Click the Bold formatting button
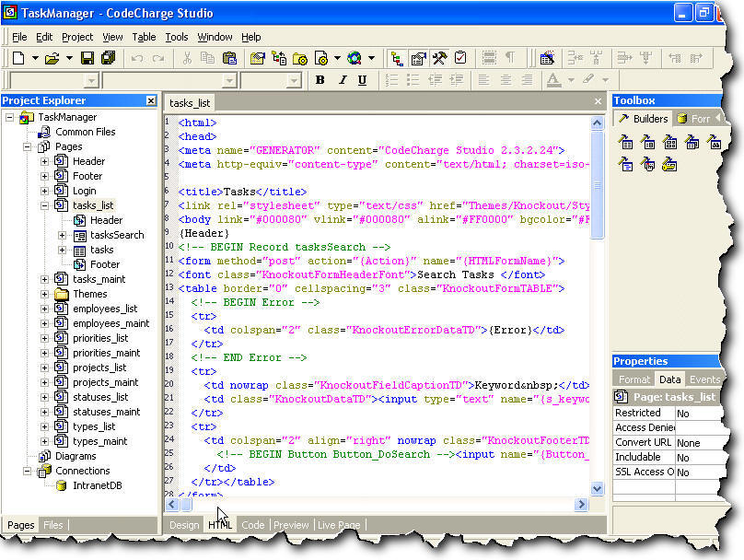 (320, 80)
